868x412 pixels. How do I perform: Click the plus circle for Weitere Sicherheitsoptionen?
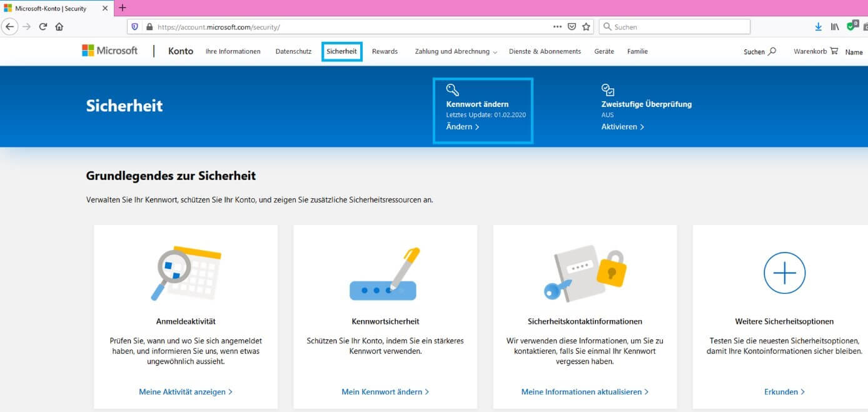pos(784,273)
